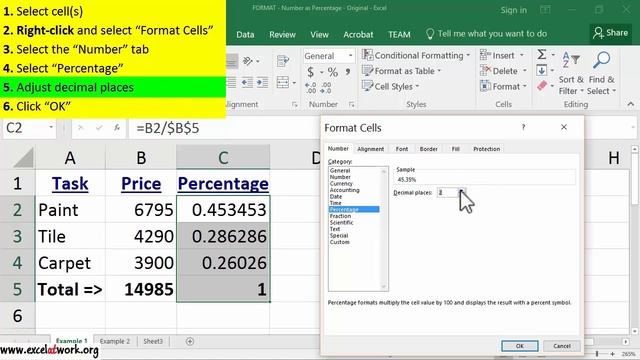Click the Decrease Decimal icon
Viewport: 640px width, 360px height.
click(326, 88)
